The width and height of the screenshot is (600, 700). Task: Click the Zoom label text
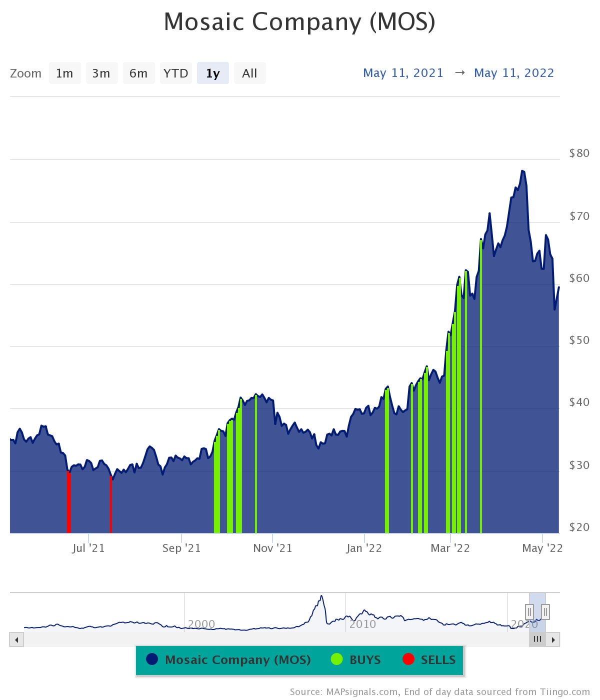[25, 73]
